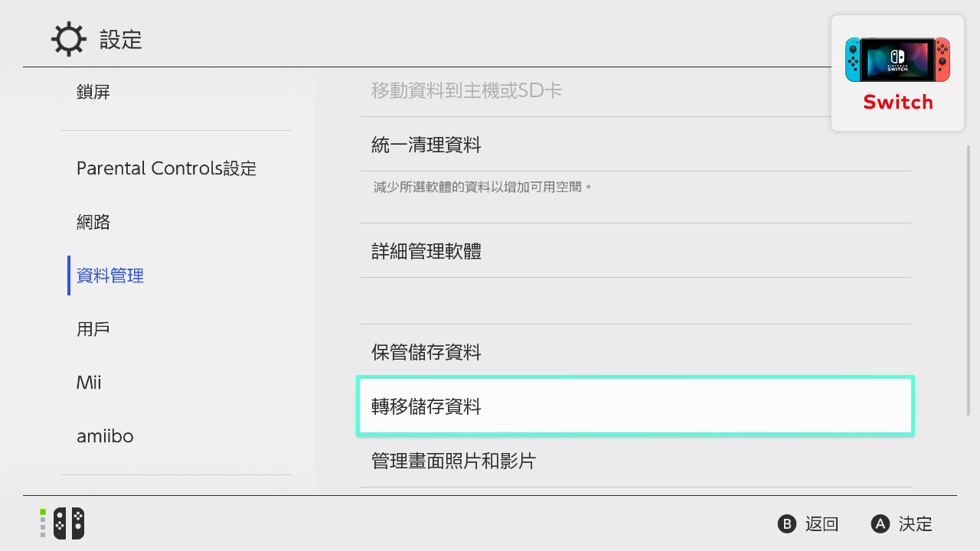Click the Joy-Con controller icon

click(x=67, y=523)
